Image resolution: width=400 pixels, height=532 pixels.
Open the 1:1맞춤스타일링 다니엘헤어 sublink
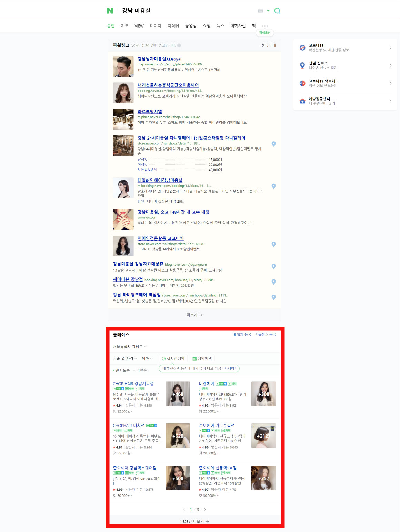(x=219, y=138)
